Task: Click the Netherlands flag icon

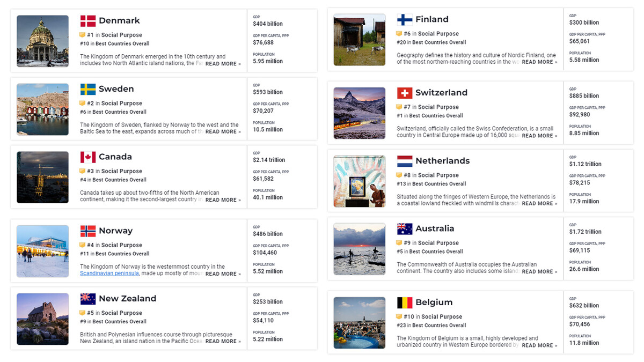Action: point(405,161)
